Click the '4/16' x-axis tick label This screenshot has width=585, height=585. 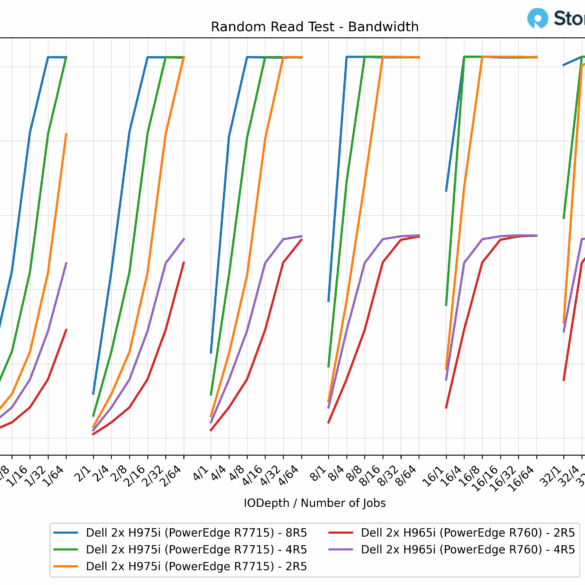pyautogui.click(x=253, y=475)
